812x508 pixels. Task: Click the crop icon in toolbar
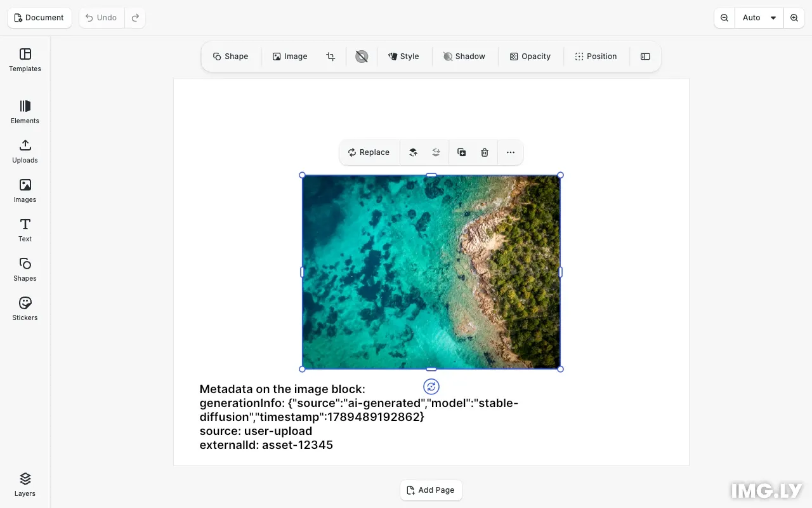(x=331, y=57)
